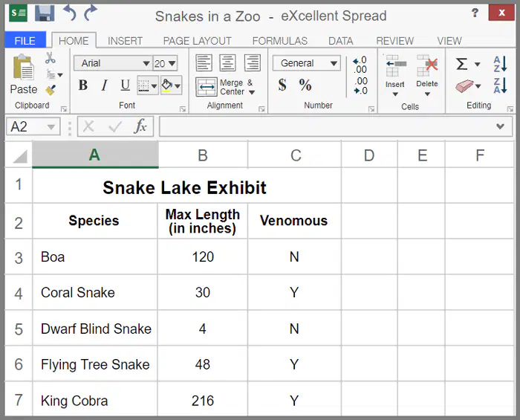Image resolution: width=520 pixels, height=420 pixels.
Task: Open the FORMULAS ribbon tab
Action: coord(280,41)
